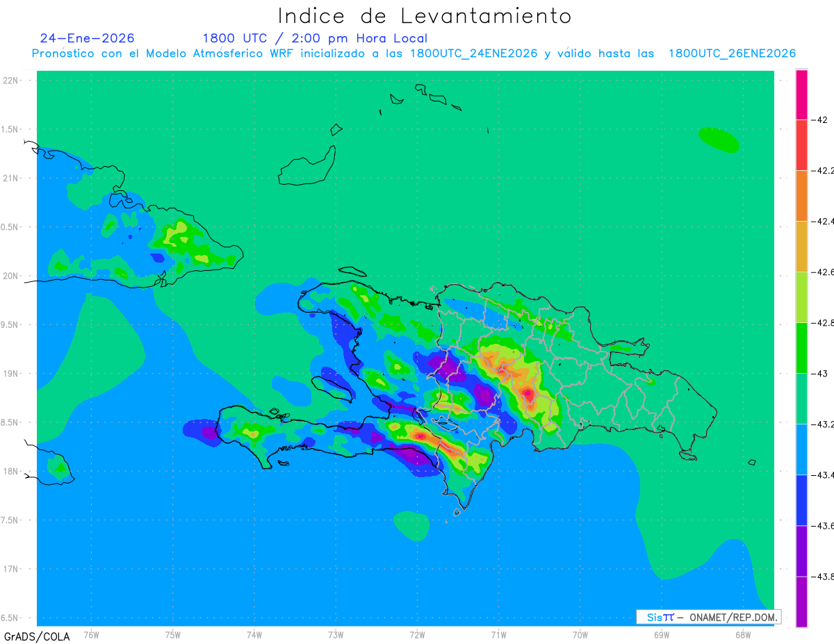Screen dimensions: 834x644
Task: Click the "-42.2" colorbar value
Action: coord(823,170)
